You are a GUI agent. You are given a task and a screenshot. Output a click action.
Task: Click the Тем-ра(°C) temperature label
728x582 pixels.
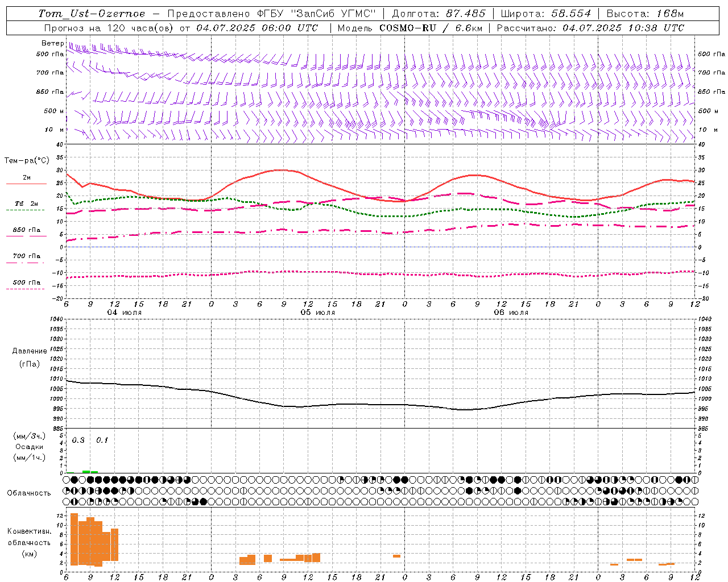[x=27, y=161]
